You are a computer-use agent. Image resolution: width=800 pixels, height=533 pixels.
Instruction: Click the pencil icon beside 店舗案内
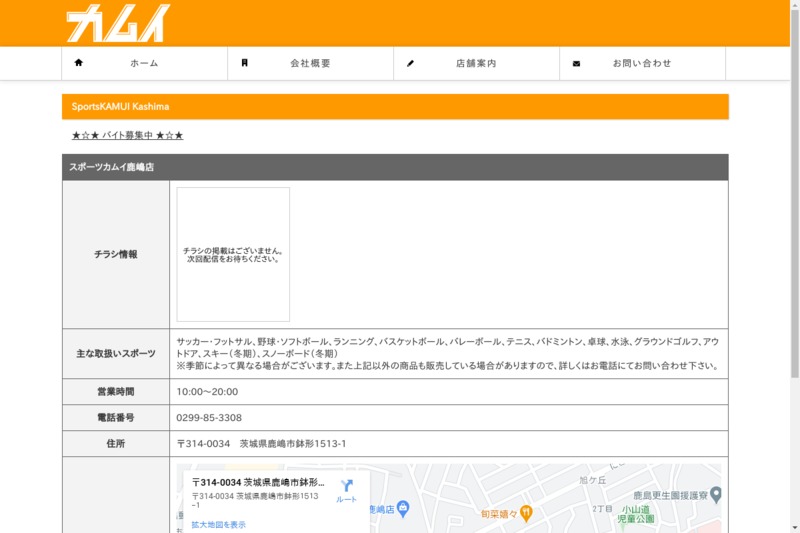coord(410,63)
